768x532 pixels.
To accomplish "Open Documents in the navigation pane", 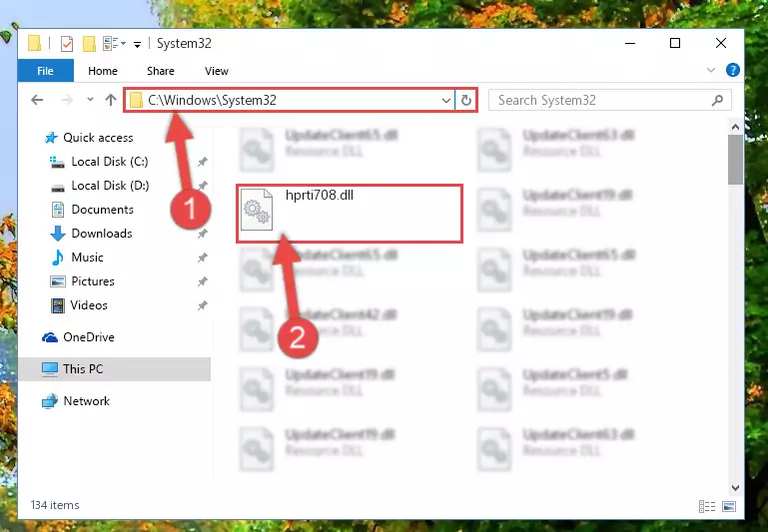I will click(x=103, y=210).
